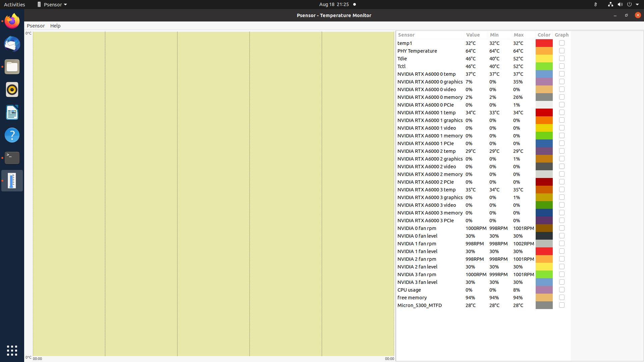Click the power icon in top bar
Screen dimensions: 644x362
click(x=629, y=4)
